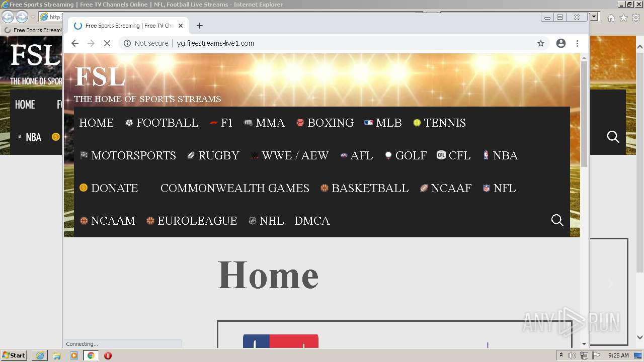Click the Internet Explorer address bar
This screenshot has height=362, width=644.
[x=51, y=17]
